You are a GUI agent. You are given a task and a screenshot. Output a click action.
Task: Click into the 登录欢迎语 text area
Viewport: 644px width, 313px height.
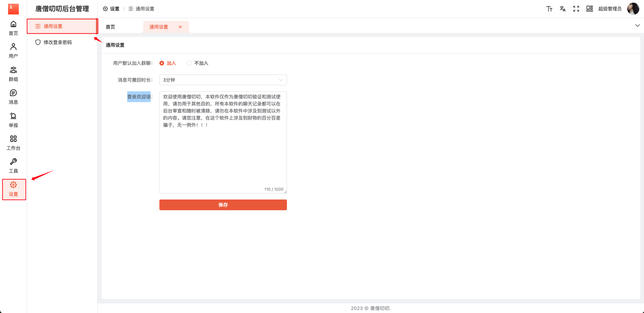pyautogui.click(x=223, y=151)
